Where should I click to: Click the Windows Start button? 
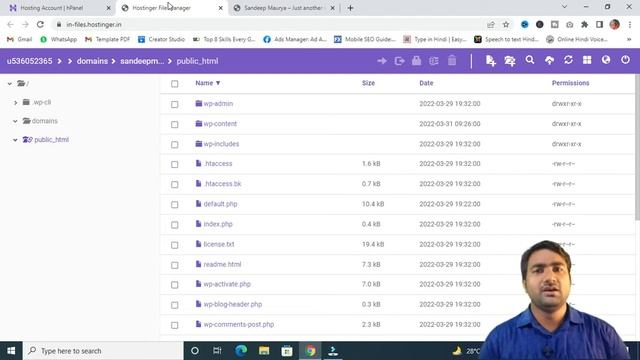[11, 351]
